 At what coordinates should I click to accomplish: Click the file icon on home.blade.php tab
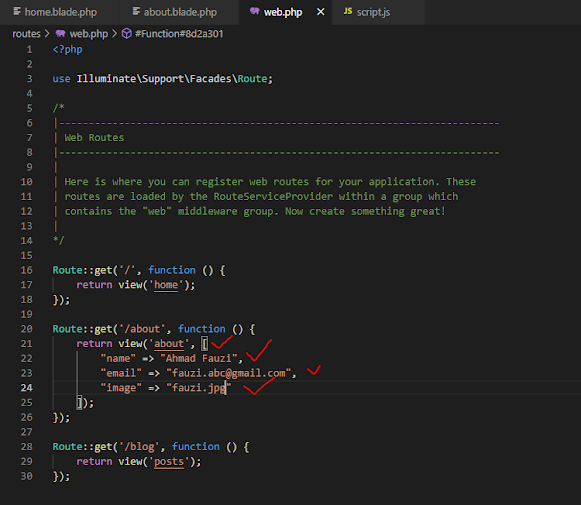click(x=17, y=11)
